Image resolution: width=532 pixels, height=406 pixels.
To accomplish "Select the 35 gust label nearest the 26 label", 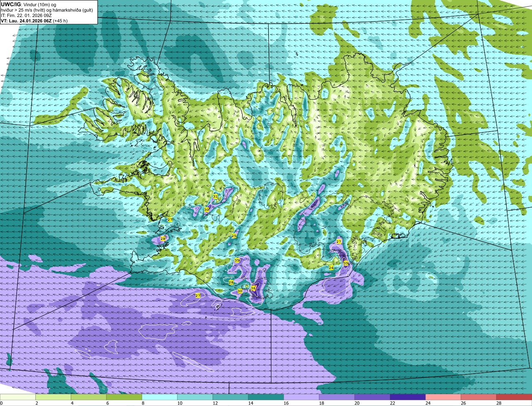I will point(346,263).
